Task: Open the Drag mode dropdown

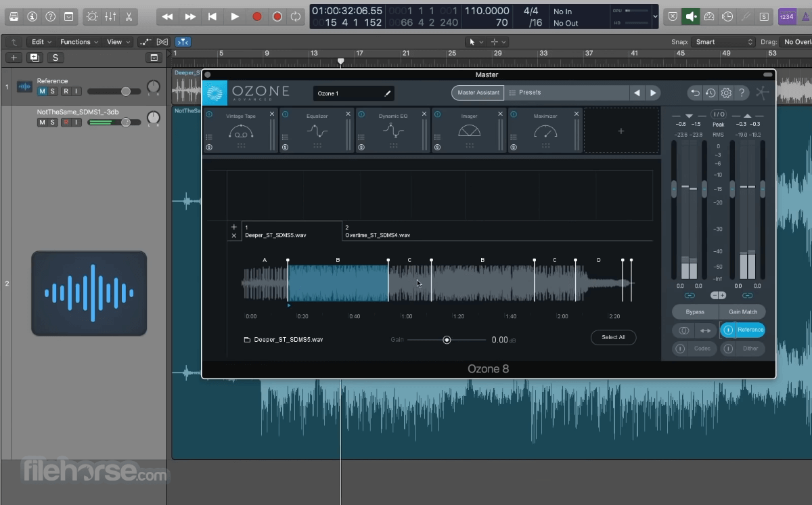Action: (796, 42)
